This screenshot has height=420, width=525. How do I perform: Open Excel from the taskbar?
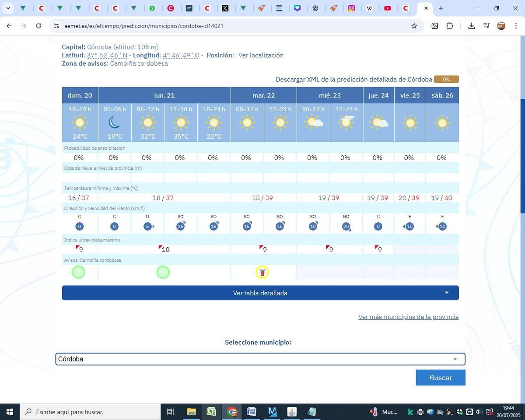tap(211, 412)
